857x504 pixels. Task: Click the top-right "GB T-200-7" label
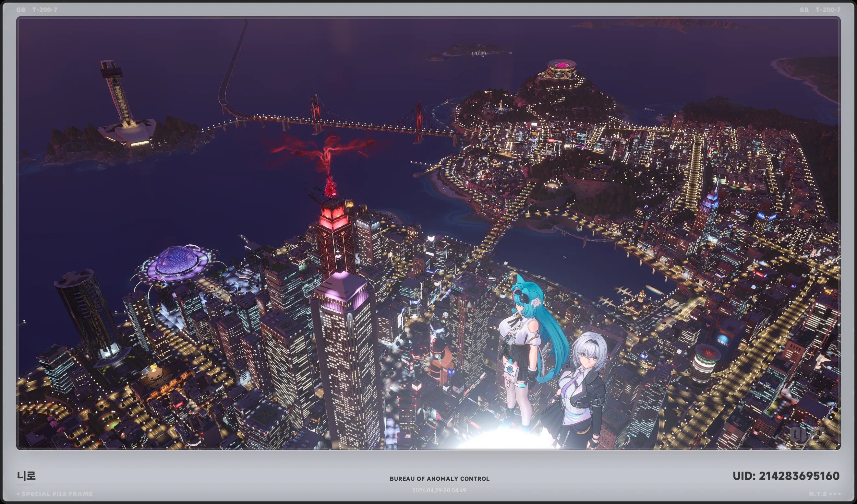point(820,10)
